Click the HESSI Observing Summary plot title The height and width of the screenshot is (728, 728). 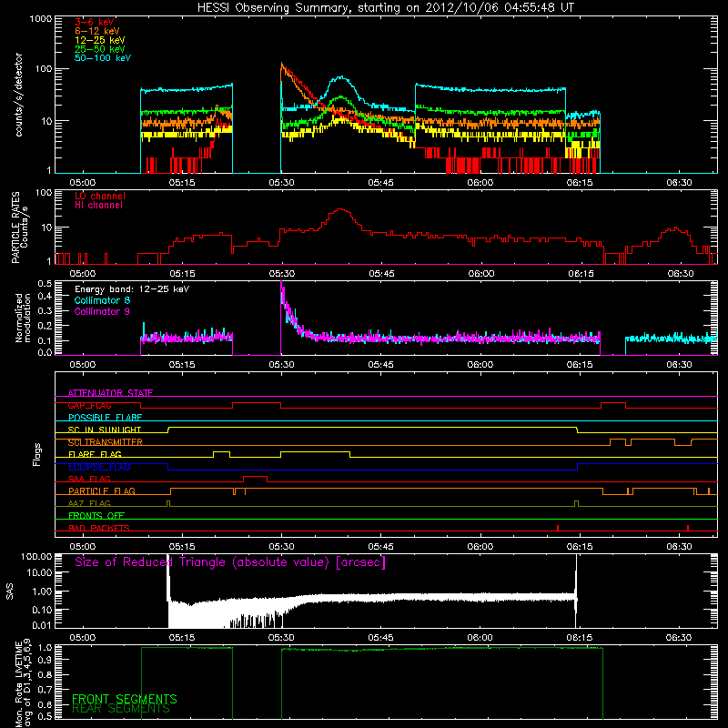(x=385, y=8)
